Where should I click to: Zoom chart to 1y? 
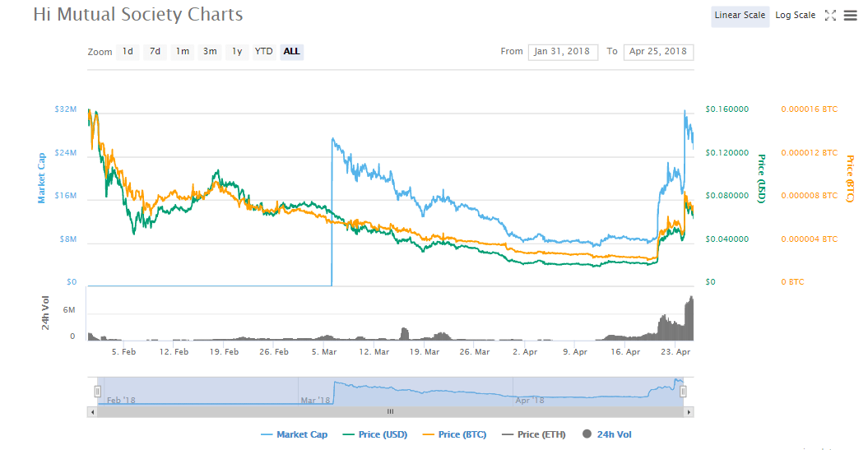(237, 52)
